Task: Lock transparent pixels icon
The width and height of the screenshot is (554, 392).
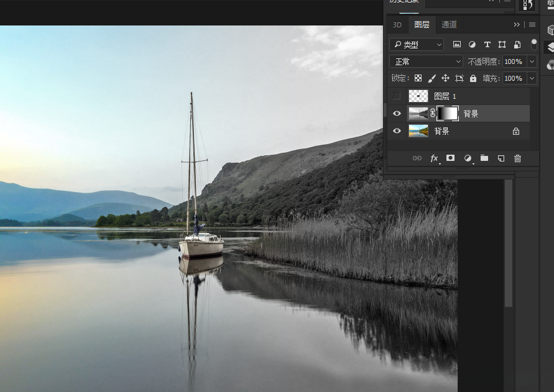Action: (418, 78)
